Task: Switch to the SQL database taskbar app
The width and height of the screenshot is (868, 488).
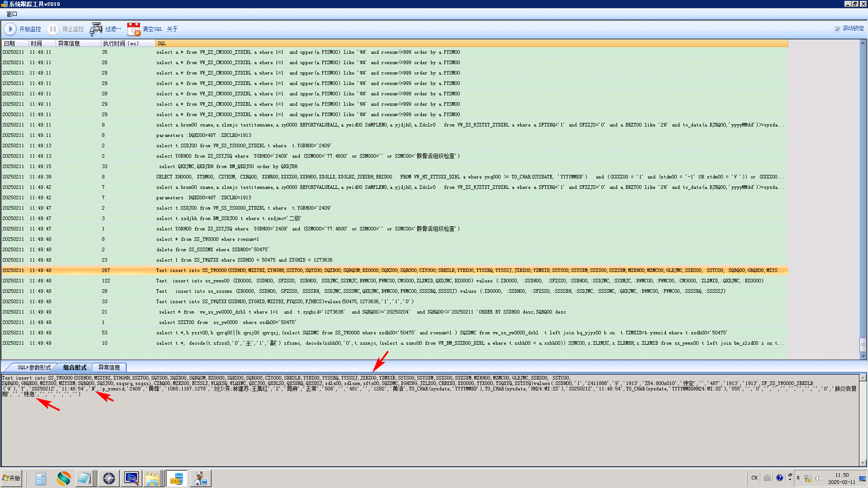Action: (176, 479)
